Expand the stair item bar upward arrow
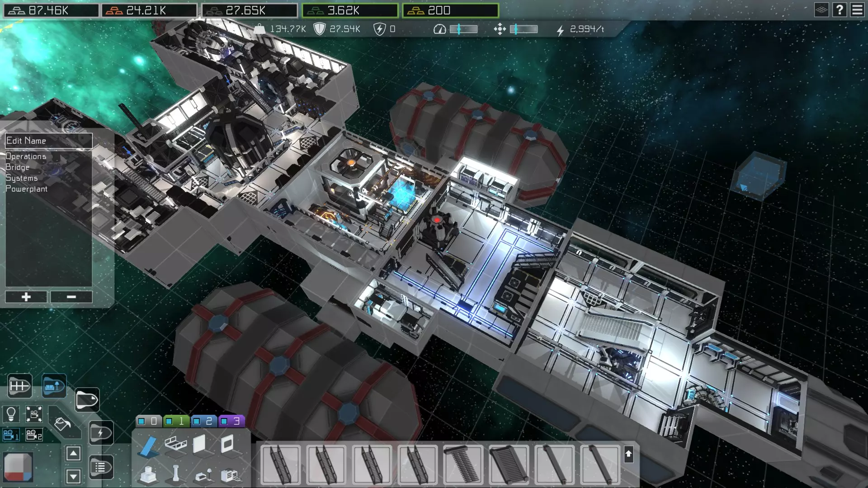 [628, 454]
